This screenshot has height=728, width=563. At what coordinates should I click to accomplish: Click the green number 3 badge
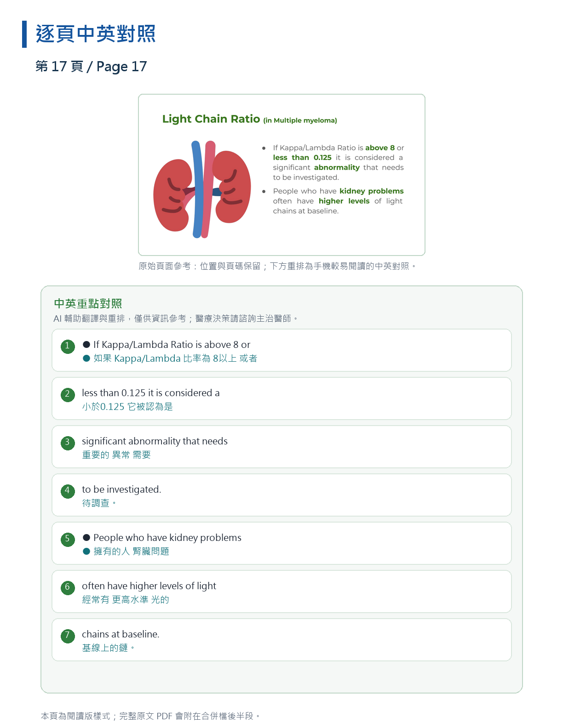[x=68, y=443]
